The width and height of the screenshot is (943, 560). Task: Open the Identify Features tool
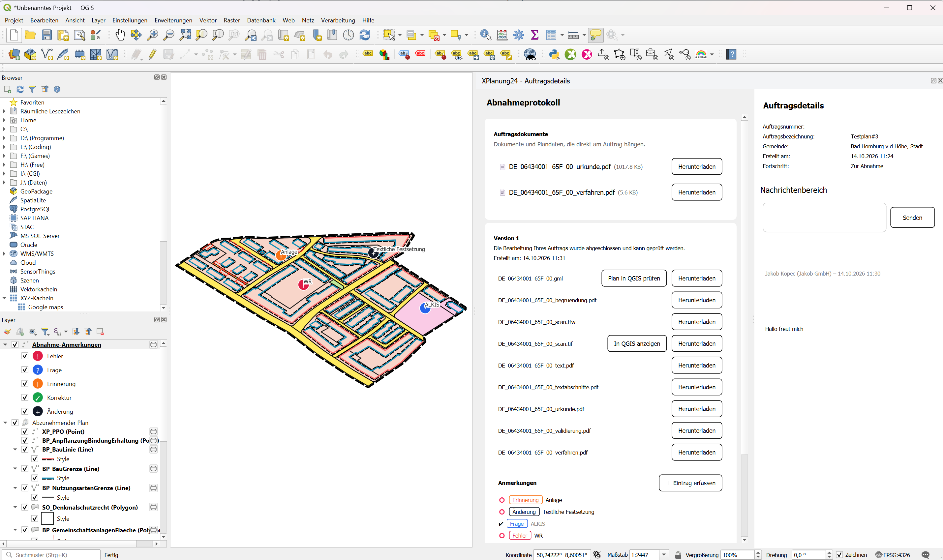(x=485, y=35)
